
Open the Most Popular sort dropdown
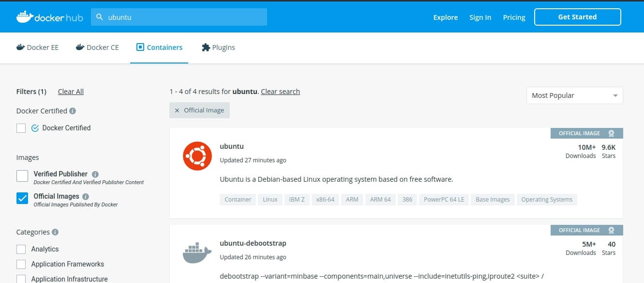click(x=574, y=95)
